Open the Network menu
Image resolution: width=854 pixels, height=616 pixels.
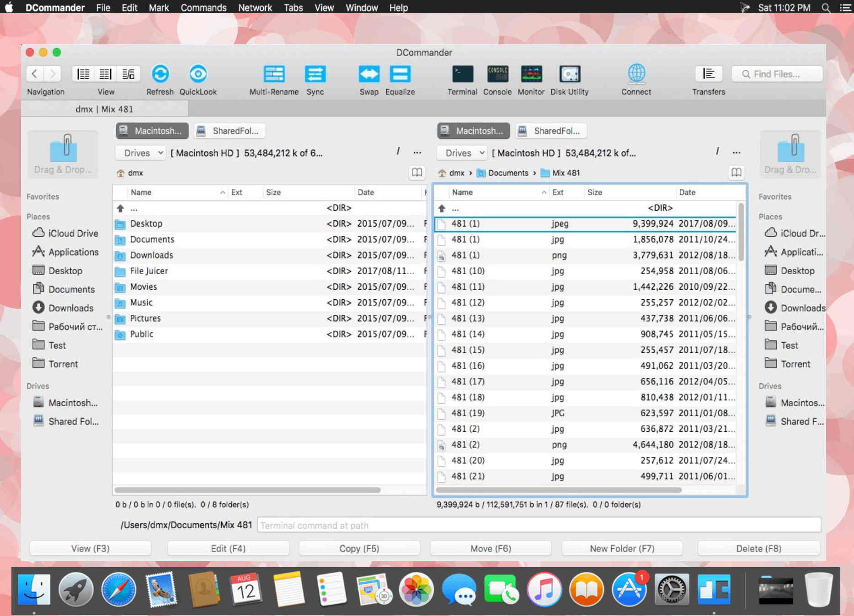(255, 7)
